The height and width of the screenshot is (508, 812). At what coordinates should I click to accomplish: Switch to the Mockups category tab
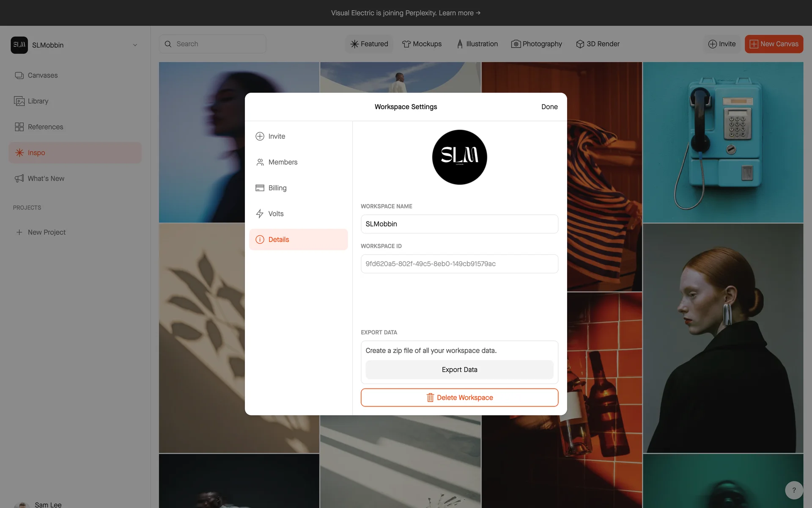422,44
